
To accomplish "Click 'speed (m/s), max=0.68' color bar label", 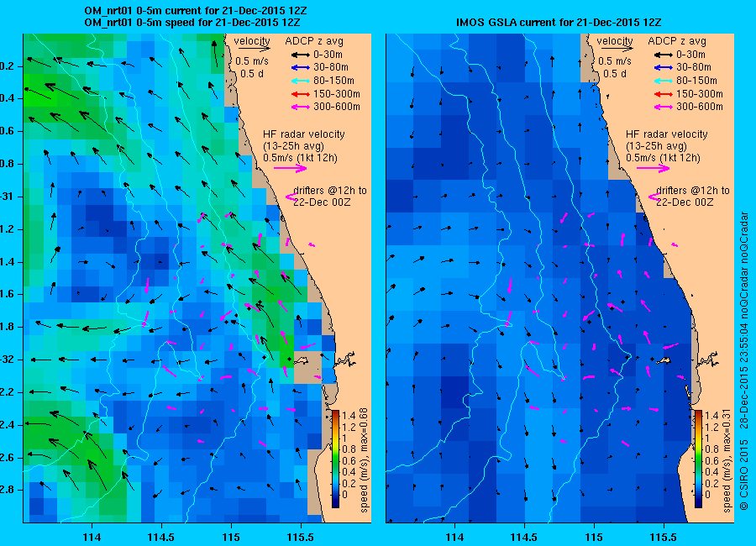I will [364, 460].
